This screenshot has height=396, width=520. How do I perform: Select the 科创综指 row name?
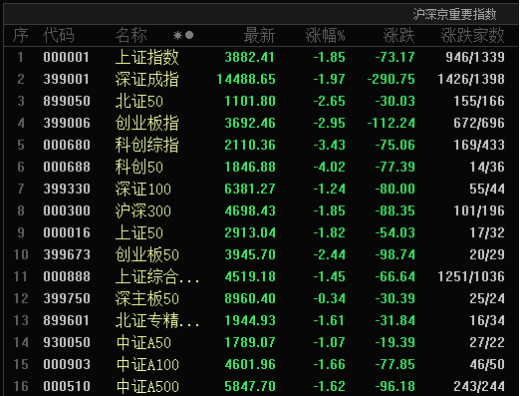click(x=147, y=145)
